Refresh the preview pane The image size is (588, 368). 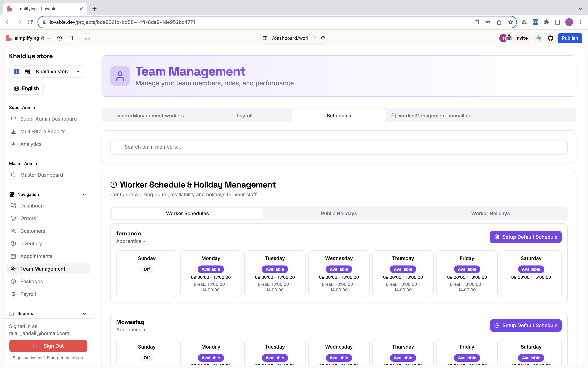tap(323, 38)
